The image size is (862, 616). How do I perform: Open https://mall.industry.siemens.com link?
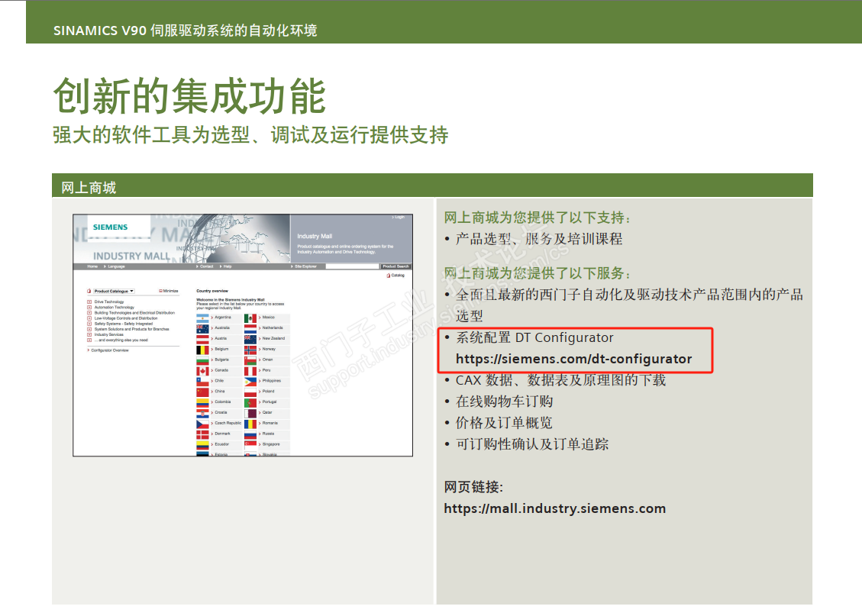pos(555,508)
